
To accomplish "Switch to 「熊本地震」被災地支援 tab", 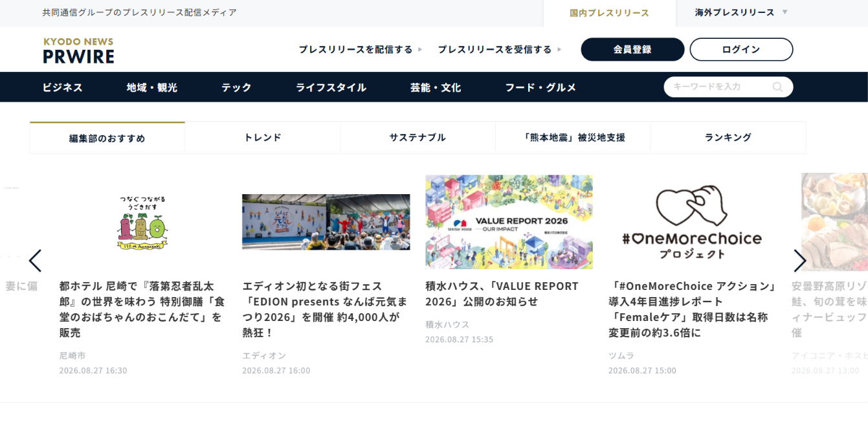I will pyautogui.click(x=573, y=137).
